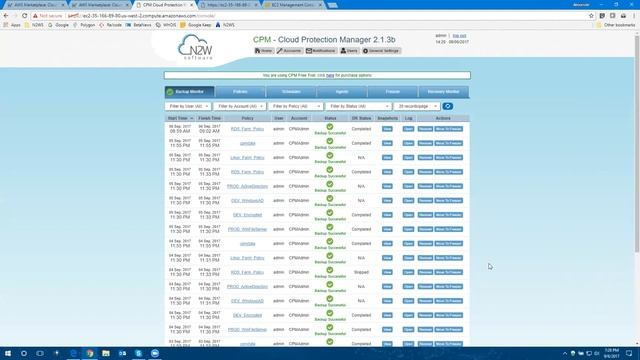Open the Google Keep bookmark

click(196, 25)
